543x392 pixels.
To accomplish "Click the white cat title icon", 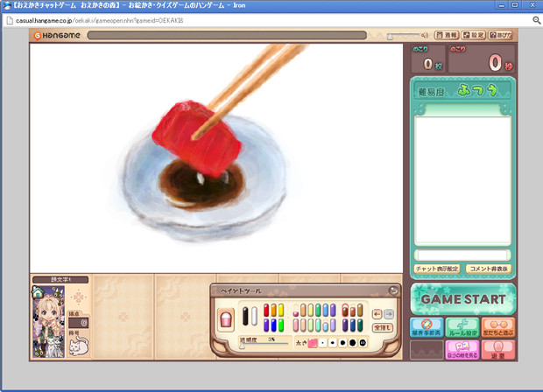I will tap(79, 346).
